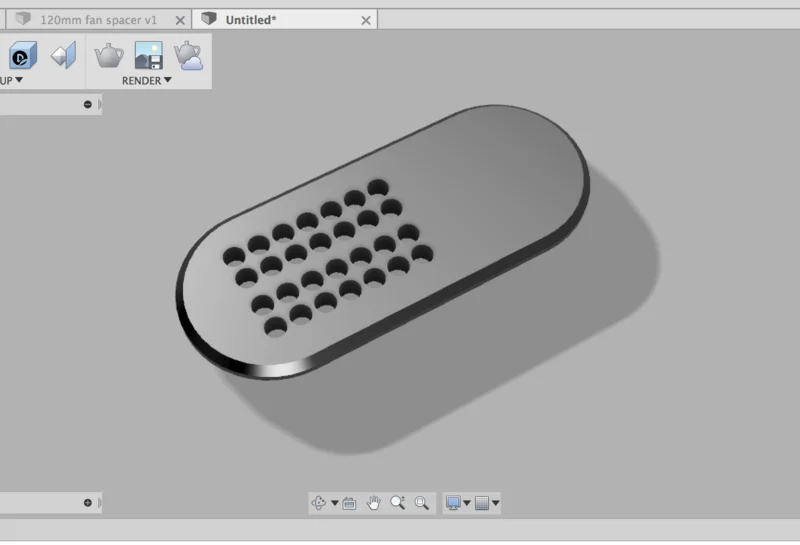The width and height of the screenshot is (800, 545).
Task: Expand the Display Settings dropdown arrow
Action: pos(466,503)
